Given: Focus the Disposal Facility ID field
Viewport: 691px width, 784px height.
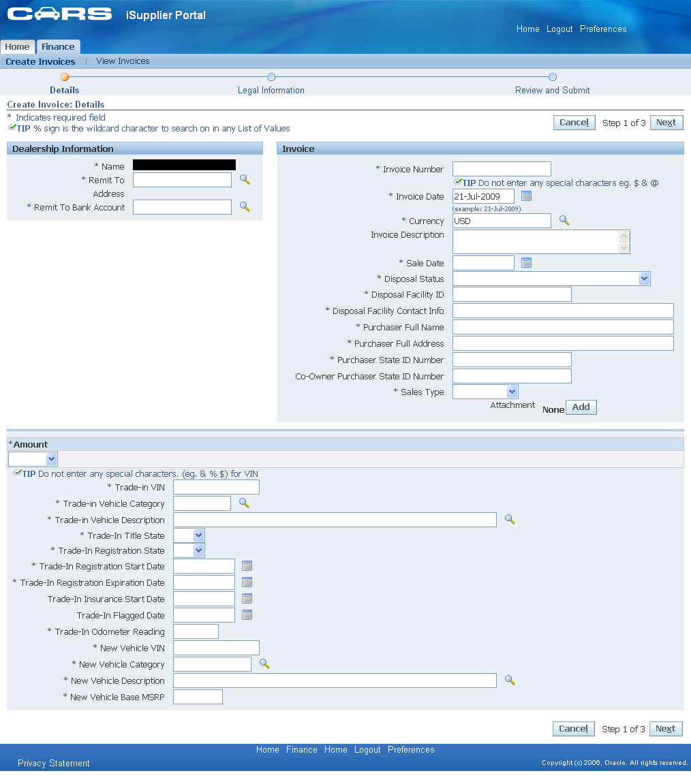Looking at the screenshot, I should point(512,294).
